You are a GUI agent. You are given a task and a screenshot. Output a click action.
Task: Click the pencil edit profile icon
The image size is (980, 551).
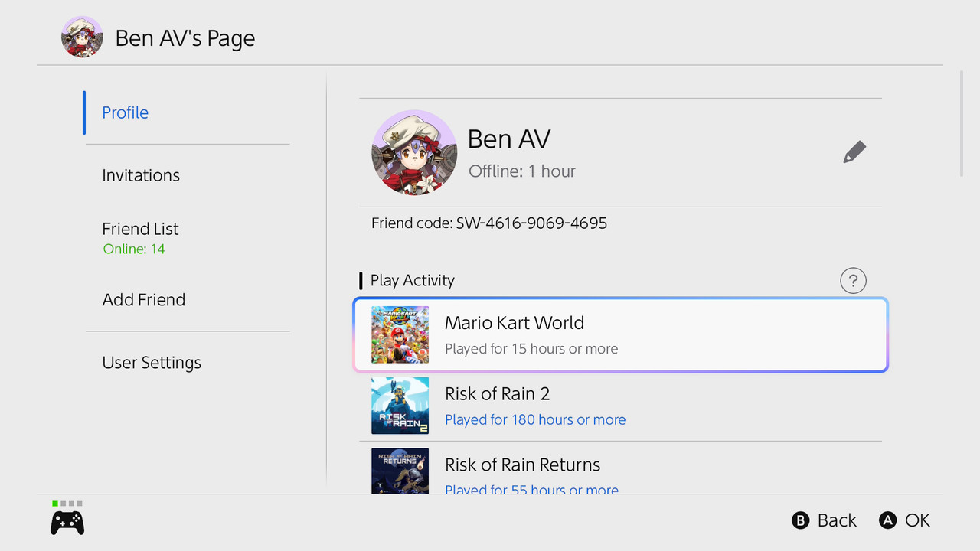coord(854,152)
